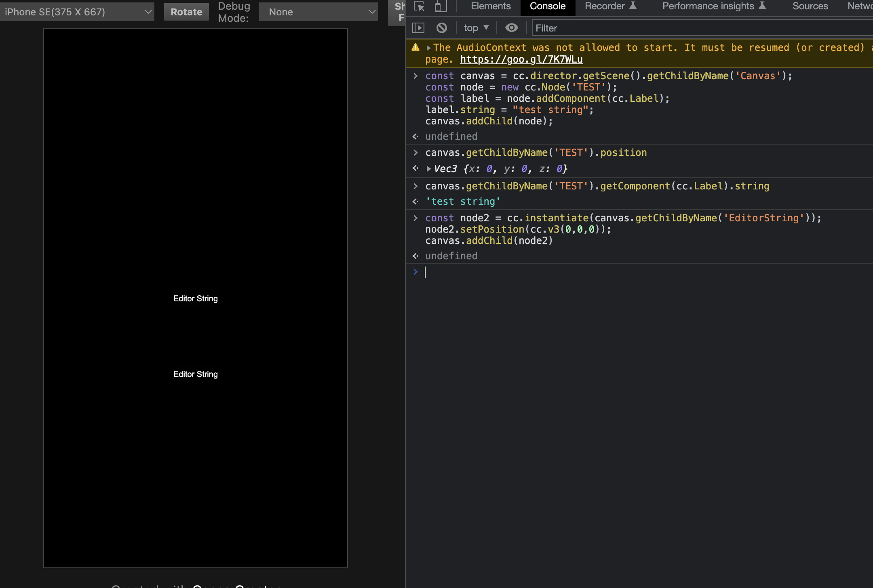The image size is (873, 588).
Task: Expand the Vec3 object result
Action: point(428,169)
